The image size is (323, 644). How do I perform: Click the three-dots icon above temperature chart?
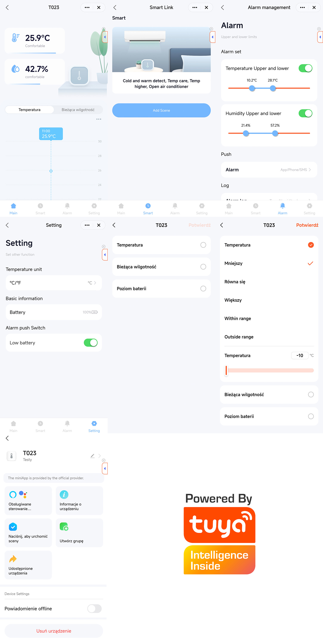(x=99, y=119)
